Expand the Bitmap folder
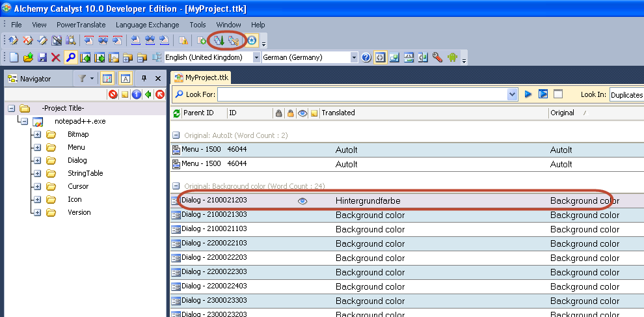This screenshot has width=644, height=317. [37, 135]
